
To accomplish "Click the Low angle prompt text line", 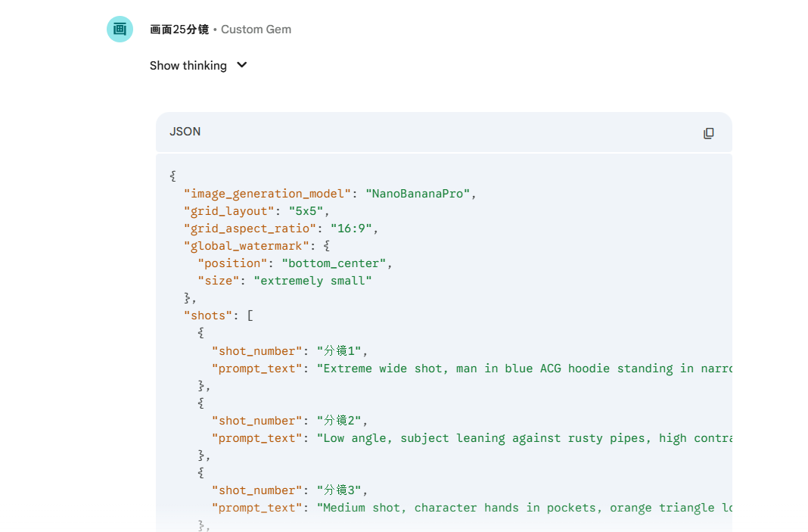I will 524,438.
